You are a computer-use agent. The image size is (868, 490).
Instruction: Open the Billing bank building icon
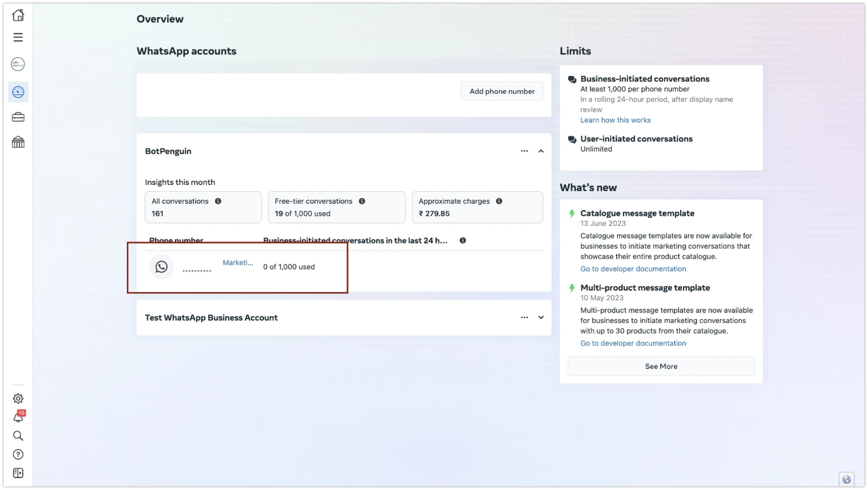coord(18,142)
